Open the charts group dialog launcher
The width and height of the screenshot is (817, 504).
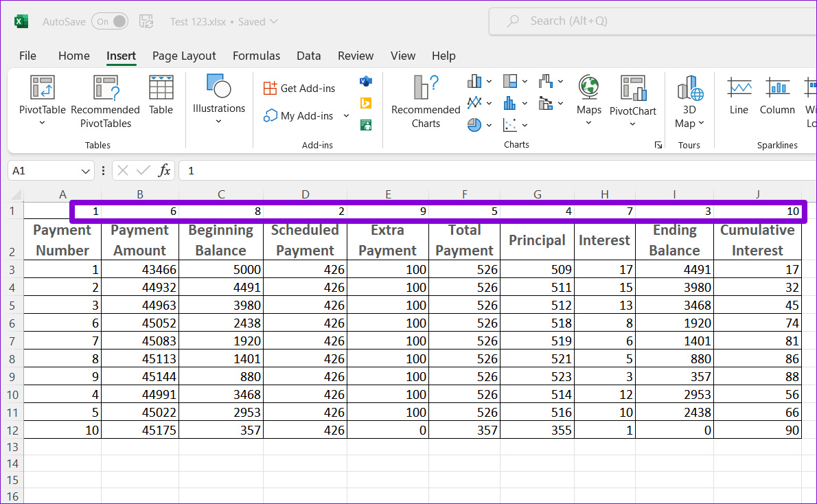(x=658, y=145)
